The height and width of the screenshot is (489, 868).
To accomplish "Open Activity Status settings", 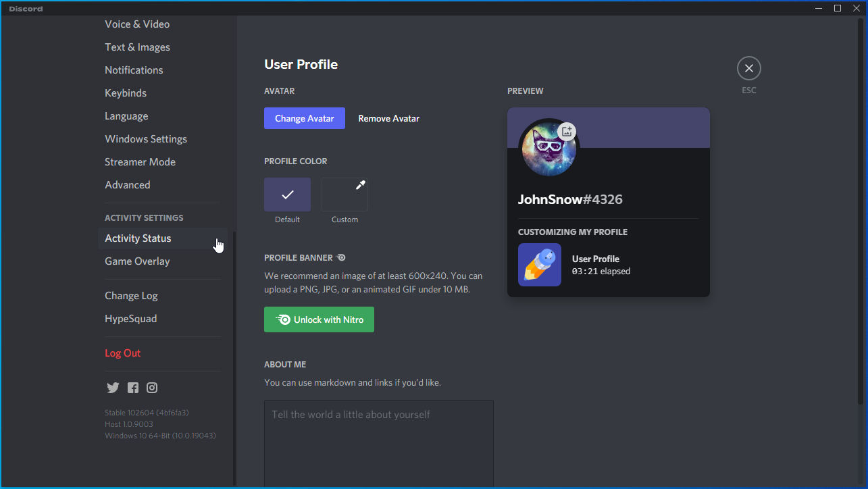I will pos(138,238).
